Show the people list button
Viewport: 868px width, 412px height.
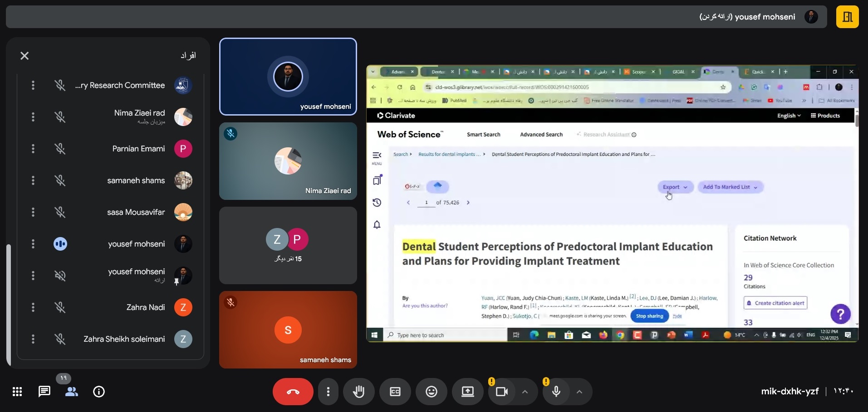click(71, 392)
